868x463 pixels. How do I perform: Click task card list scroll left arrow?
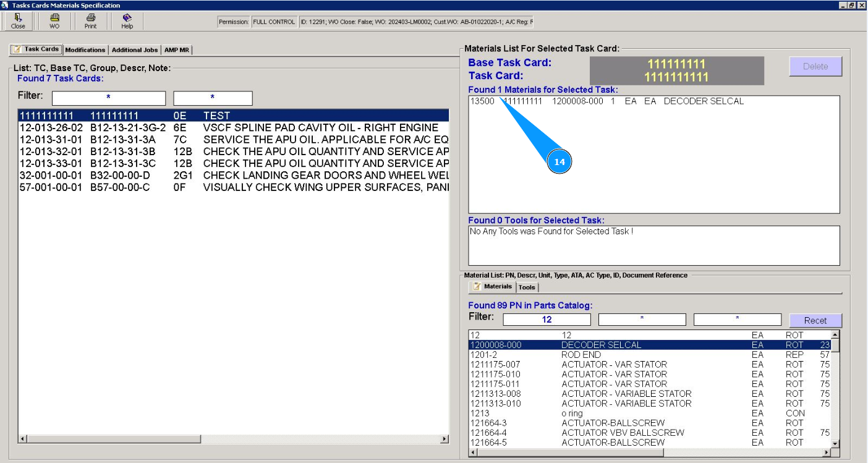23,439
